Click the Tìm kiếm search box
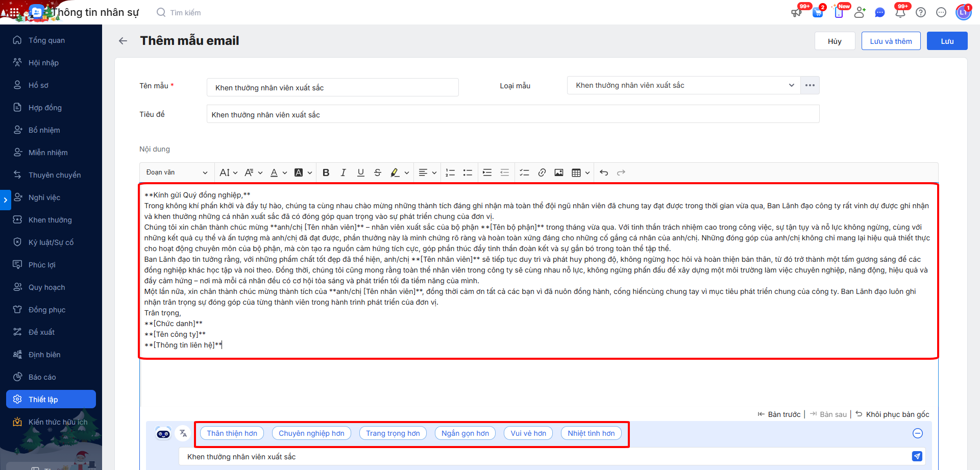Image resolution: width=980 pixels, height=470 pixels. pyautogui.click(x=185, y=12)
